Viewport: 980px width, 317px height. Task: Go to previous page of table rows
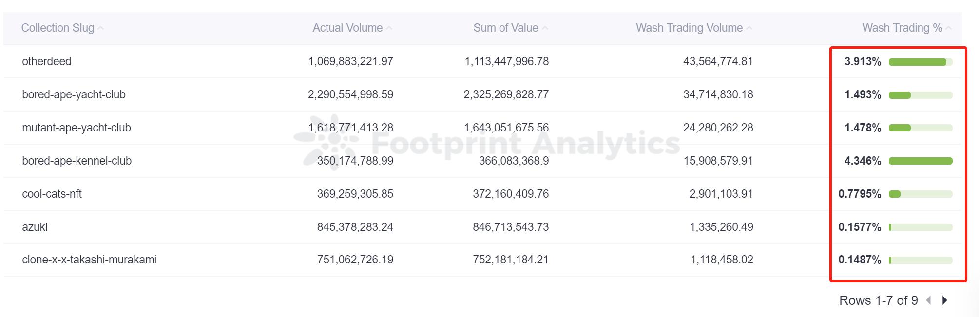pyautogui.click(x=929, y=300)
